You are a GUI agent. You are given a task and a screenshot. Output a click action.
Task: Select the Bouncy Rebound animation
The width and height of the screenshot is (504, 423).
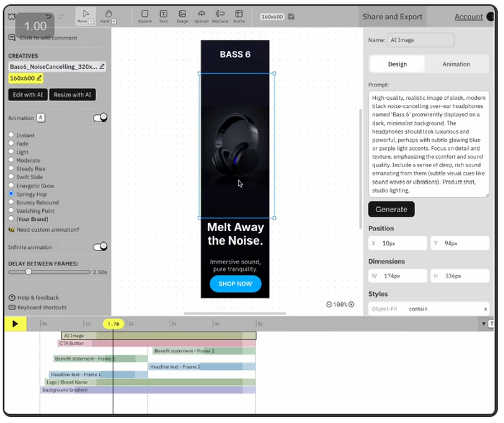(11, 202)
